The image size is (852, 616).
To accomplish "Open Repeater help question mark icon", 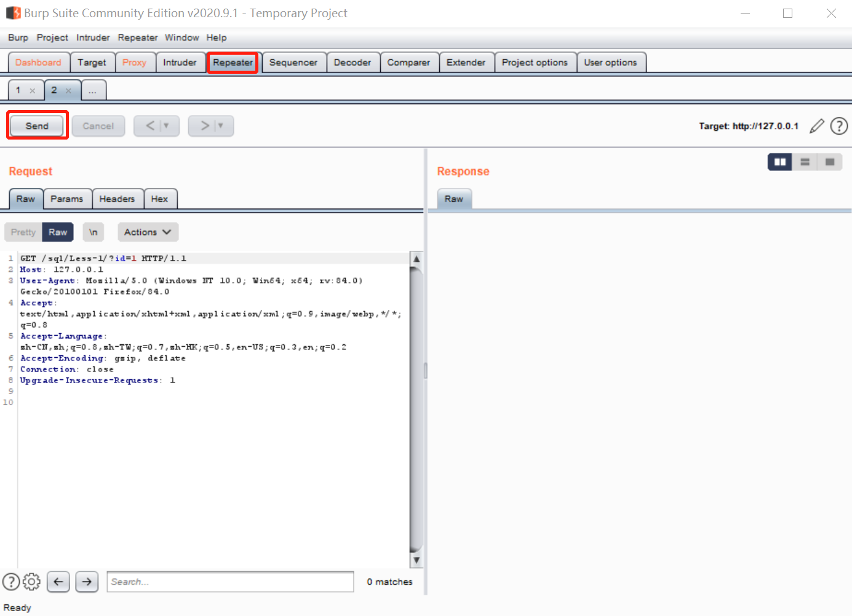I will tap(839, 126).
